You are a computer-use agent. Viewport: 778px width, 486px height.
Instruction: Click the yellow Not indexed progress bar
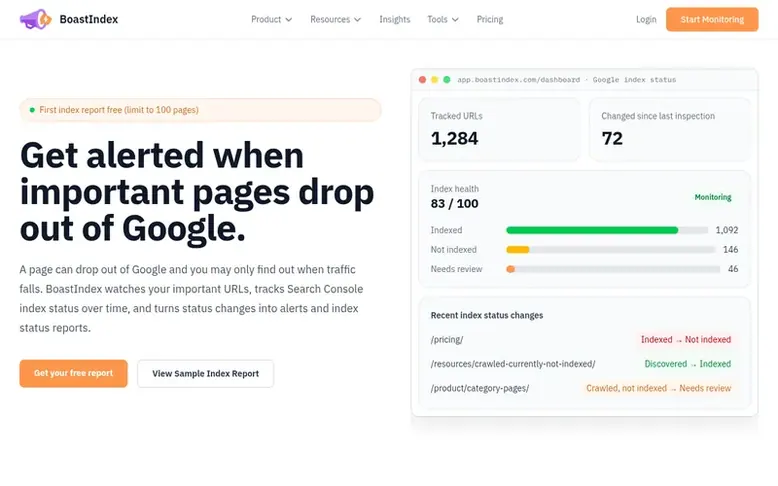coord(518,249)
